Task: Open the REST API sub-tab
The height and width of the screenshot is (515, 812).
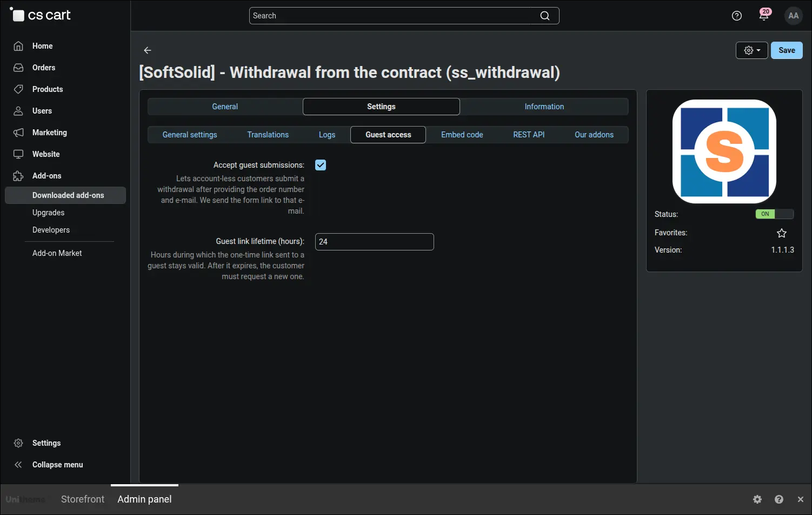Action: coord(529,135)
